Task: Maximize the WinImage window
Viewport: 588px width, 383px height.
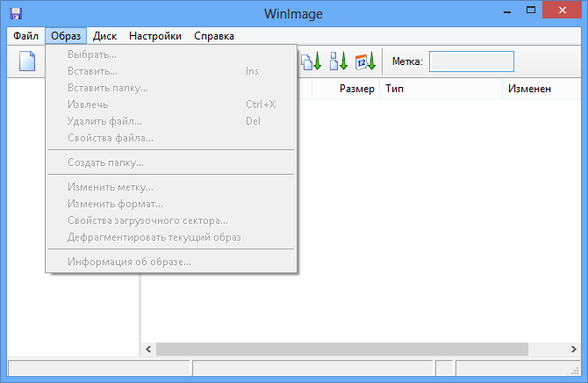Action: tap(531, 11)
